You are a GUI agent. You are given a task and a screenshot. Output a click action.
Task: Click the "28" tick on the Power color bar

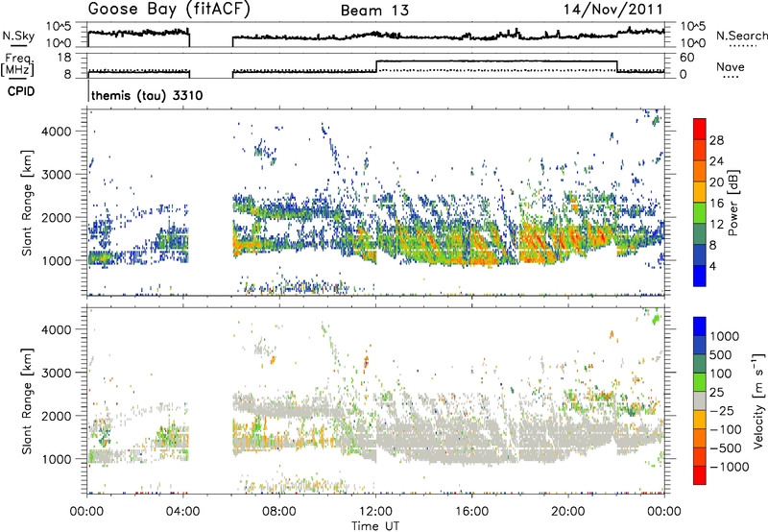pyautogui.click(x=716, y=140)
